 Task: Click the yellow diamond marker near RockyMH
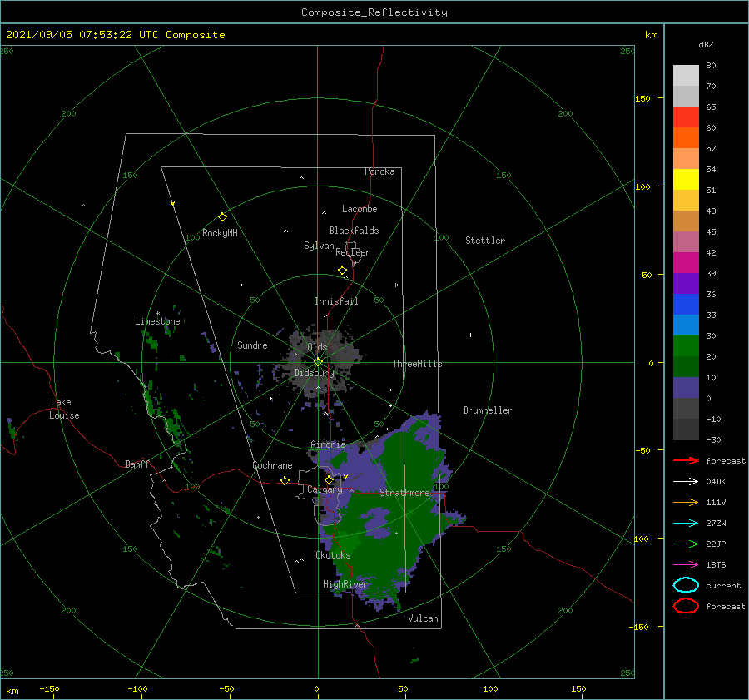tap(222, 217)
